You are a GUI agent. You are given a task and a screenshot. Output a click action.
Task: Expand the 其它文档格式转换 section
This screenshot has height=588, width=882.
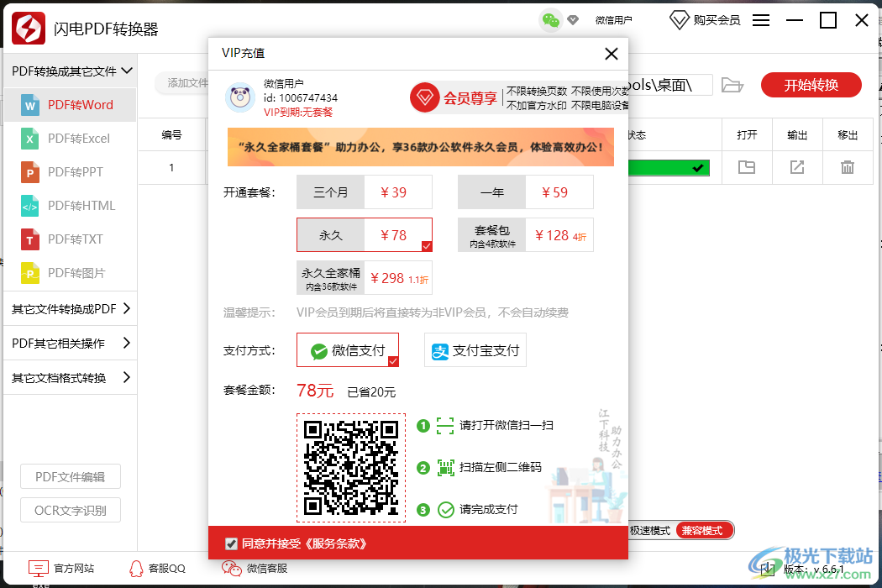pyautogui.click(x=71, y=377)
